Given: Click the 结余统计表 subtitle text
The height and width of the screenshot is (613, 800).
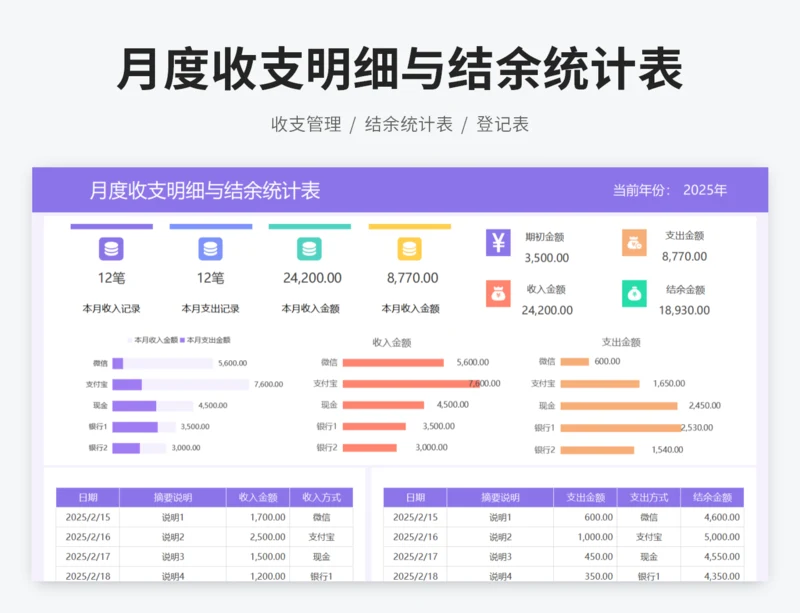Looking at the screenshot, I should tap(409, 124).
